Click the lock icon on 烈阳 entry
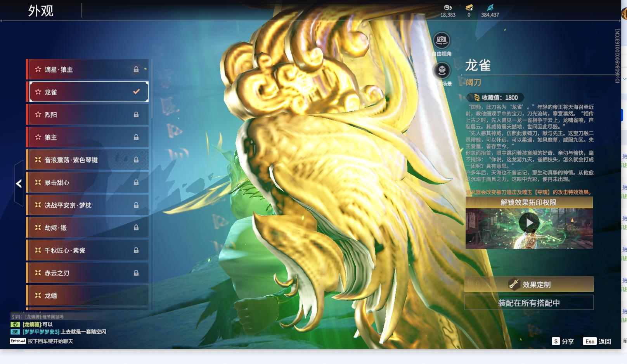 136,114
